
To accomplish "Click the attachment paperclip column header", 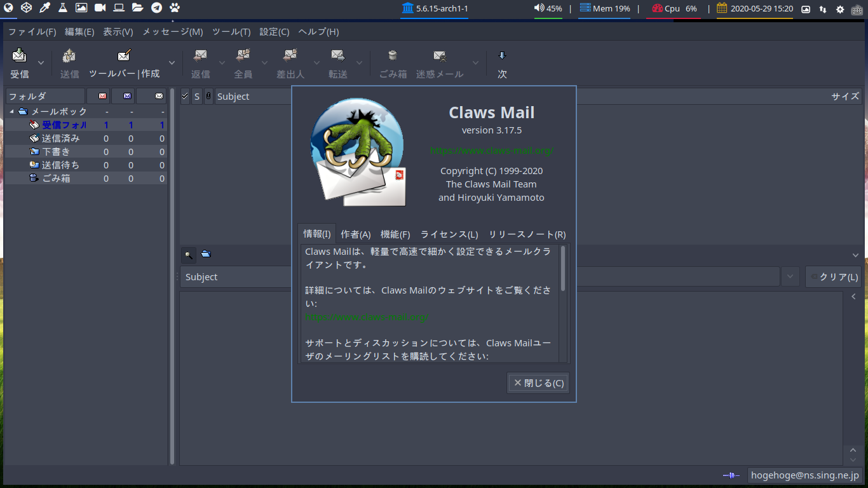I will pyautogui.click(x=208, y=96).
